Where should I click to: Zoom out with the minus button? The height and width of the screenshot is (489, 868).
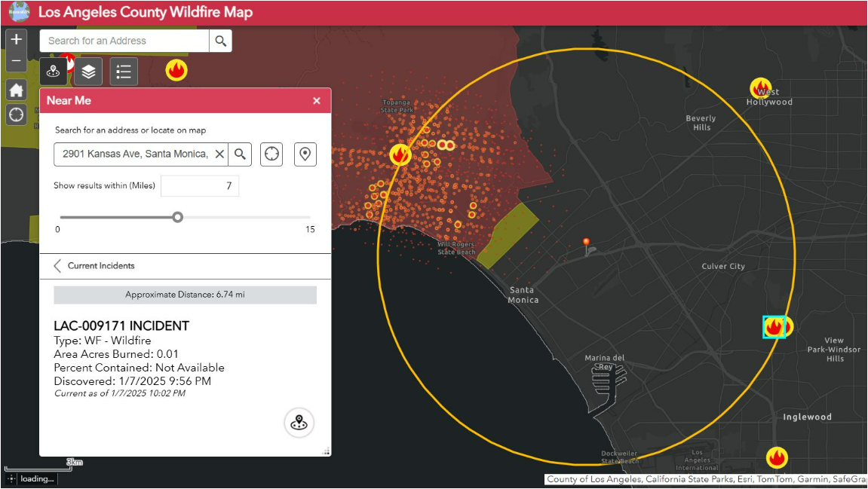point(16,61)
